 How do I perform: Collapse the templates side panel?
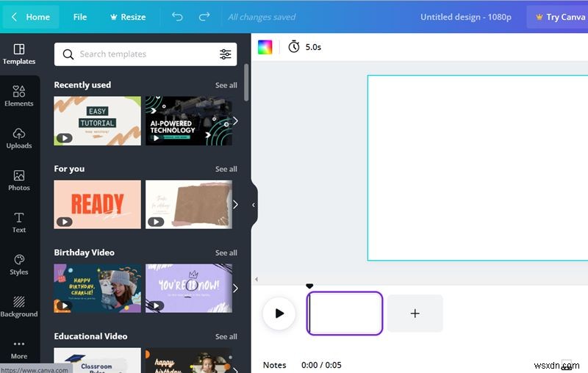[x=254, y=205]
